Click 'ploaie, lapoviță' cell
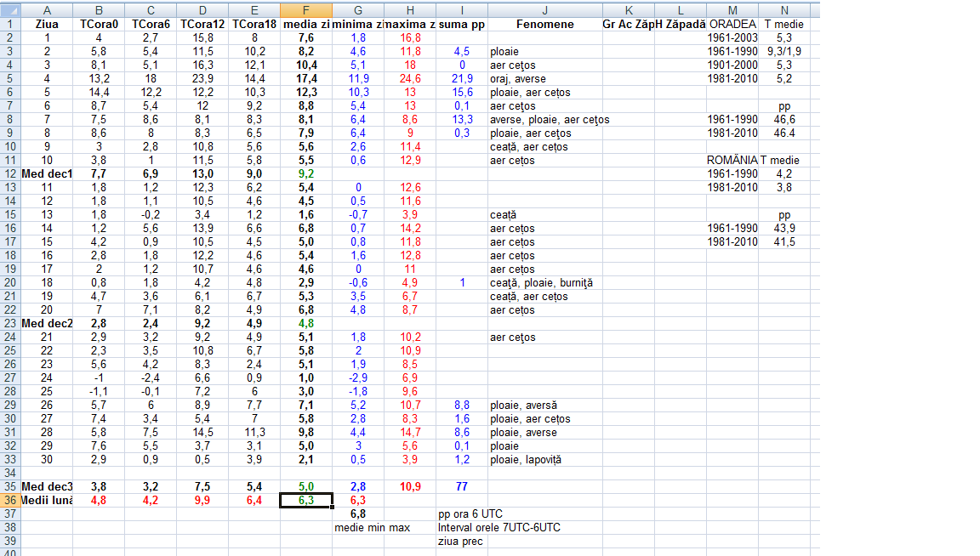 545,460
